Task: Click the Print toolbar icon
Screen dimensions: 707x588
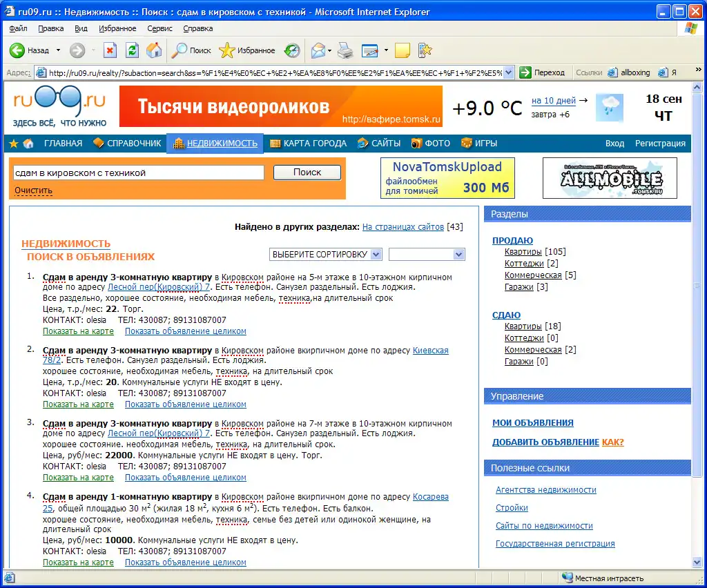Action: tap(345, 50)
